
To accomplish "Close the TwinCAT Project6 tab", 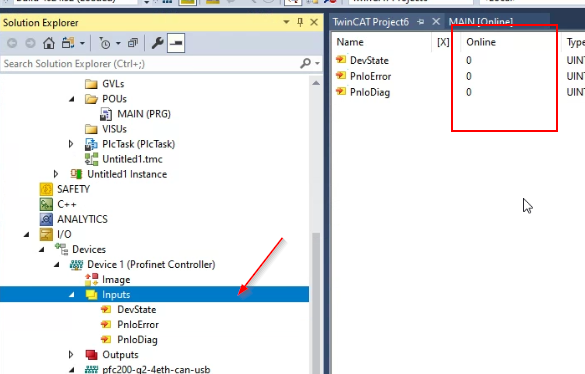I will click(436, 22).
